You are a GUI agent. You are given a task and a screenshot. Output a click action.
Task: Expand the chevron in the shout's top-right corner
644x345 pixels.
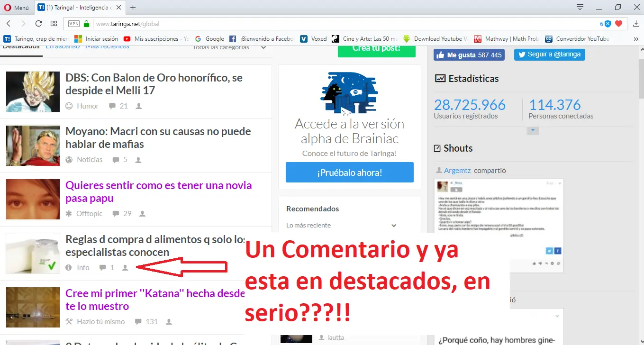(560, 183)
